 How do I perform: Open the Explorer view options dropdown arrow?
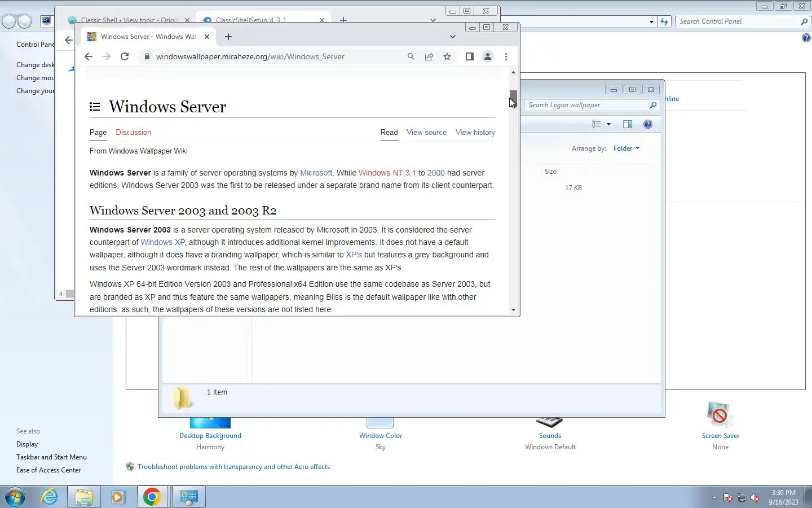608,124
